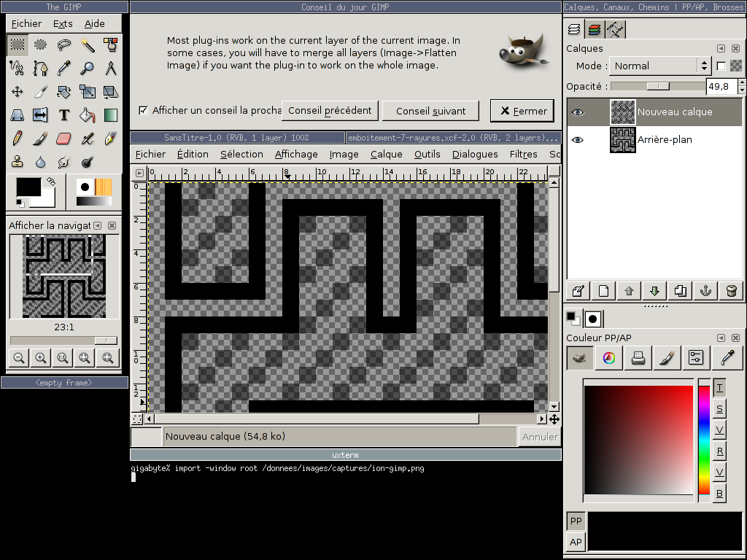Screen dimensions: 747x560
Task: Raise the layer with the up arrow
Action: [629, 290]
